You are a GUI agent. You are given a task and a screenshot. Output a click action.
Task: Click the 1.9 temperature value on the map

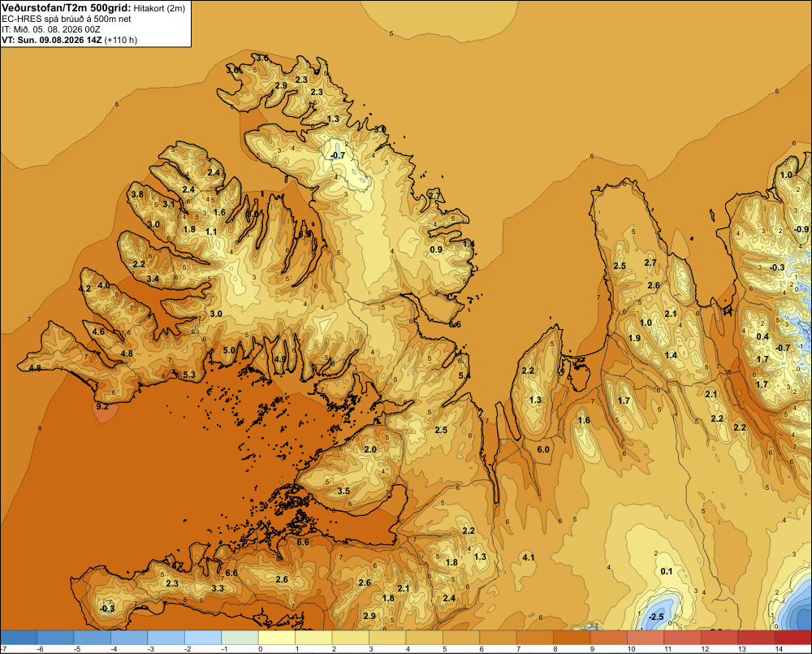click(x=634, y=339)
